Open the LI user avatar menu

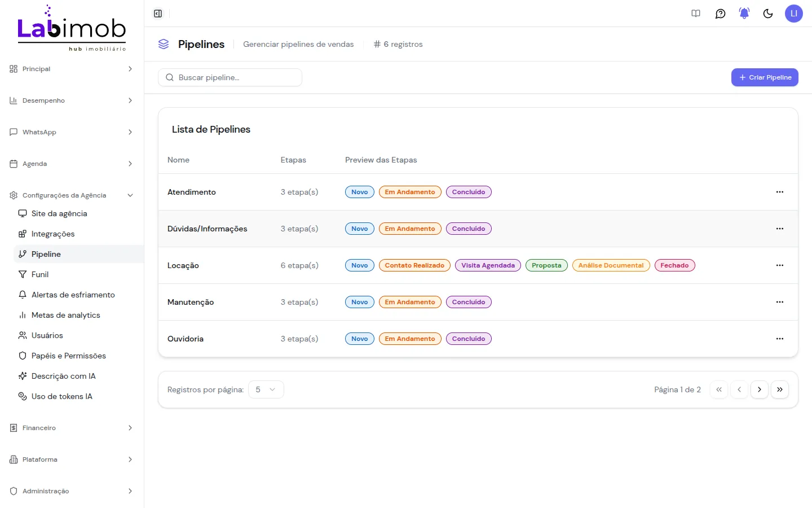(x=793, y=14)
